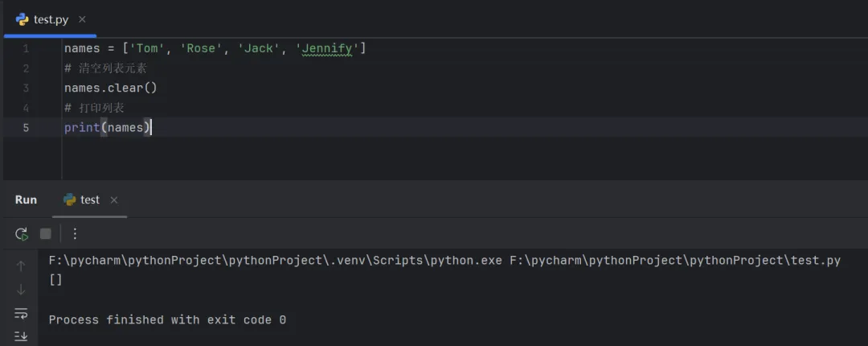Click the underlined 'Jennify' string

(x=327, y=48)
